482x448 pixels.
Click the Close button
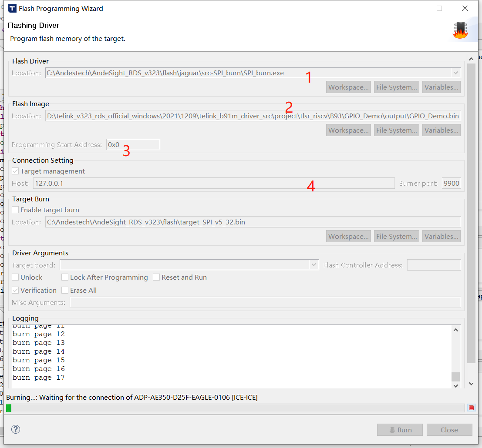(x=449, y=430)
